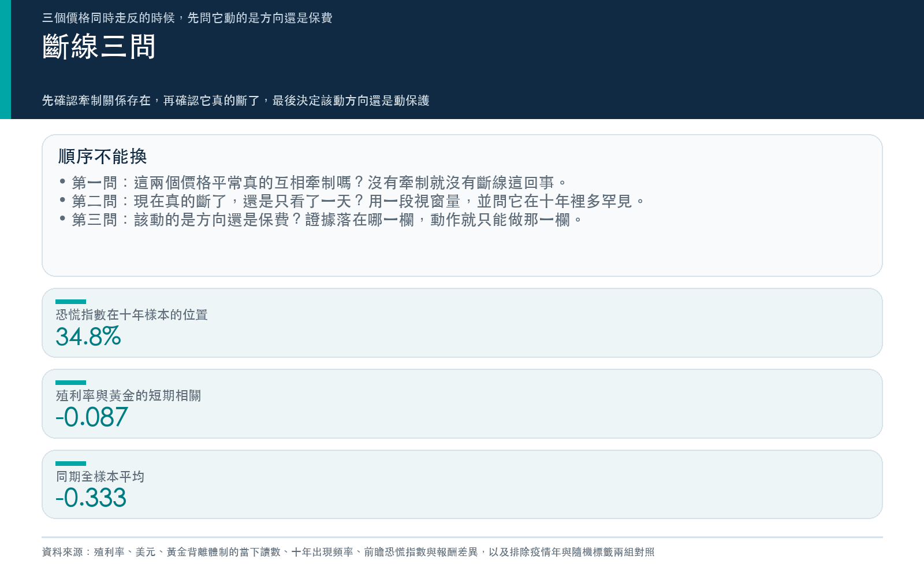Select the label 同期全樣本平均

point(100,477)
